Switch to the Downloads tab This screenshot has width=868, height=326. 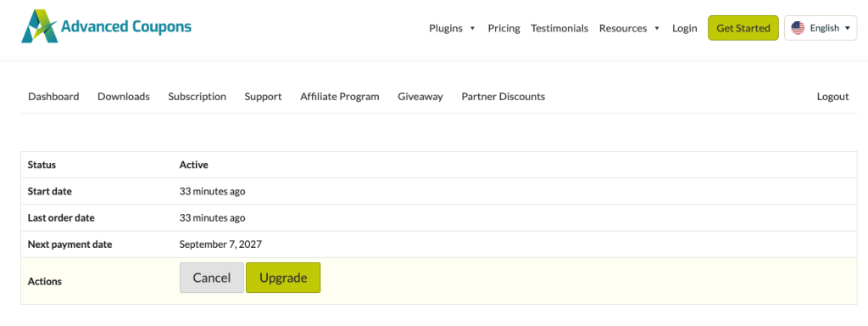coord(124,97)
